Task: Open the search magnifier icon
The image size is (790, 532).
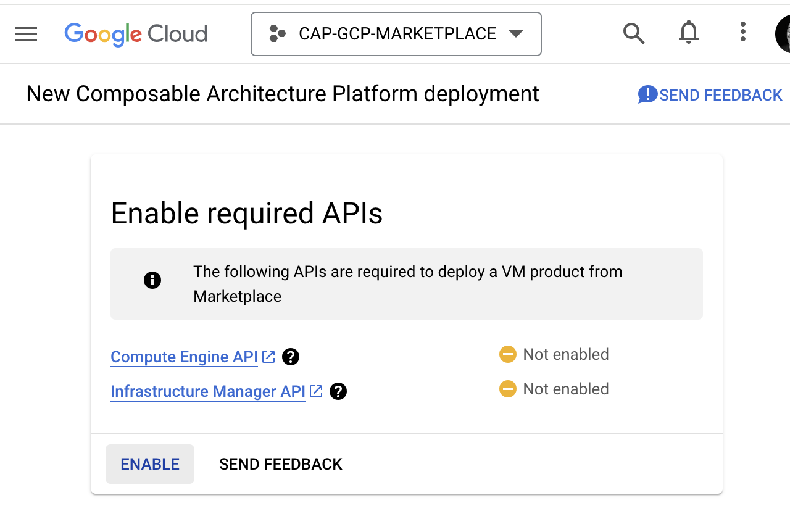Action: coord(633,33)
